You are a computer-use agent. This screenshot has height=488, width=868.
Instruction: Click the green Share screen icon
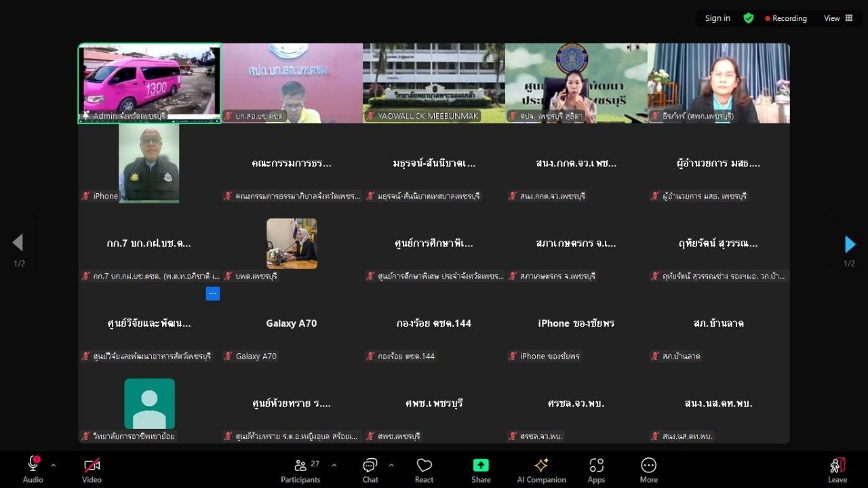pos(481,466)
